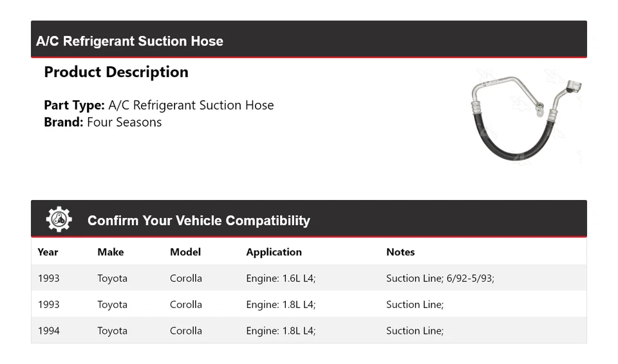Click the Model column header
The width and height of the screenshot is (618, 364).
(x=185, y=252)
